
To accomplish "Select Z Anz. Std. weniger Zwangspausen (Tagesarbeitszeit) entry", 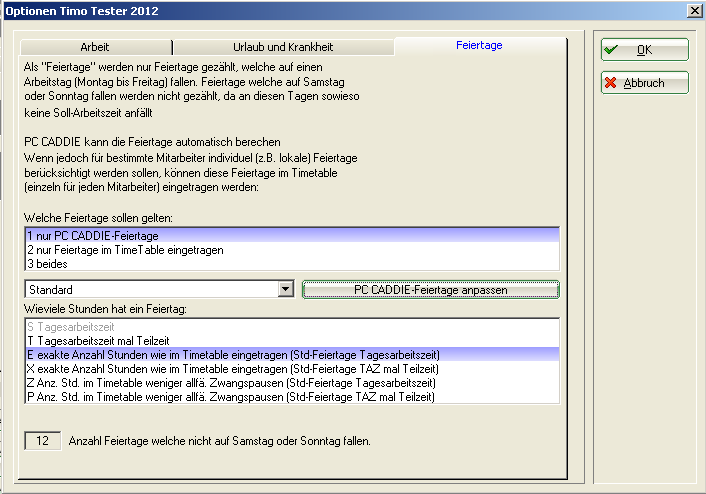I will [292, 383].
